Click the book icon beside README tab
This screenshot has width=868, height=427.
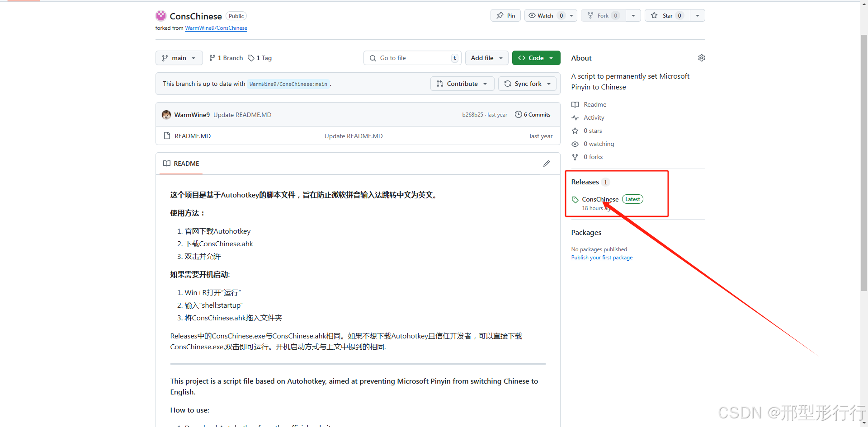click(167, 164)
